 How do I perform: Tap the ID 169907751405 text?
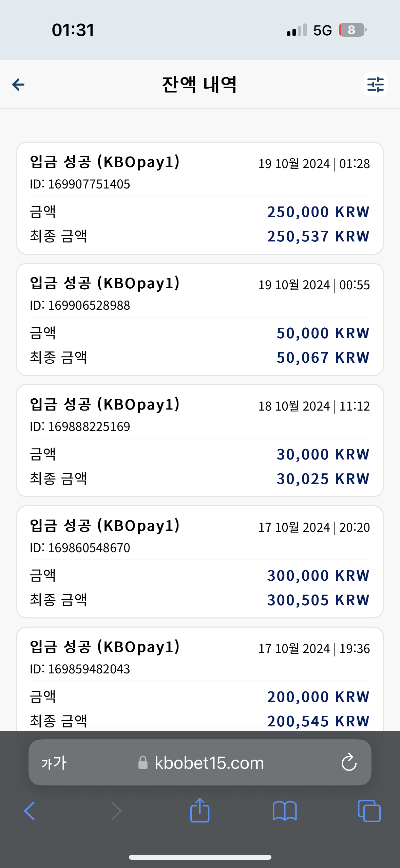[x=80, y=184]
